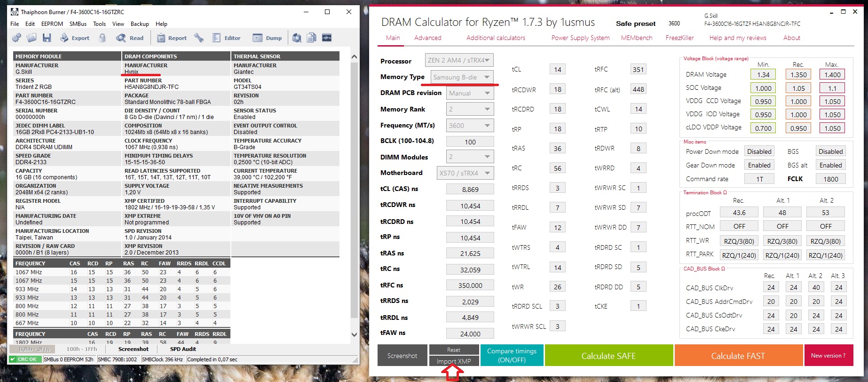Screen dimensions: 868x382
Task: Switch to the MEMbench tab
Action: pyautogui.click(x=637, y=38)
